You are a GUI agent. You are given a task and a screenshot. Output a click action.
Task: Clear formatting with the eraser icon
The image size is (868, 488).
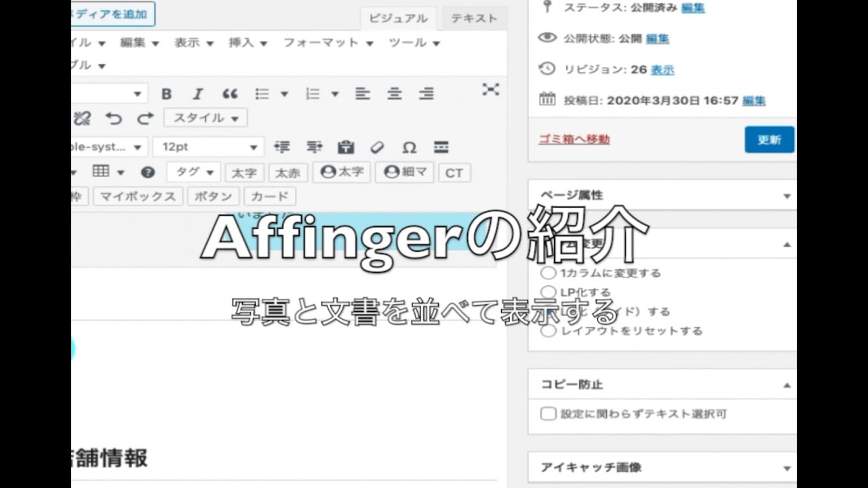click(x=377, y=147)
